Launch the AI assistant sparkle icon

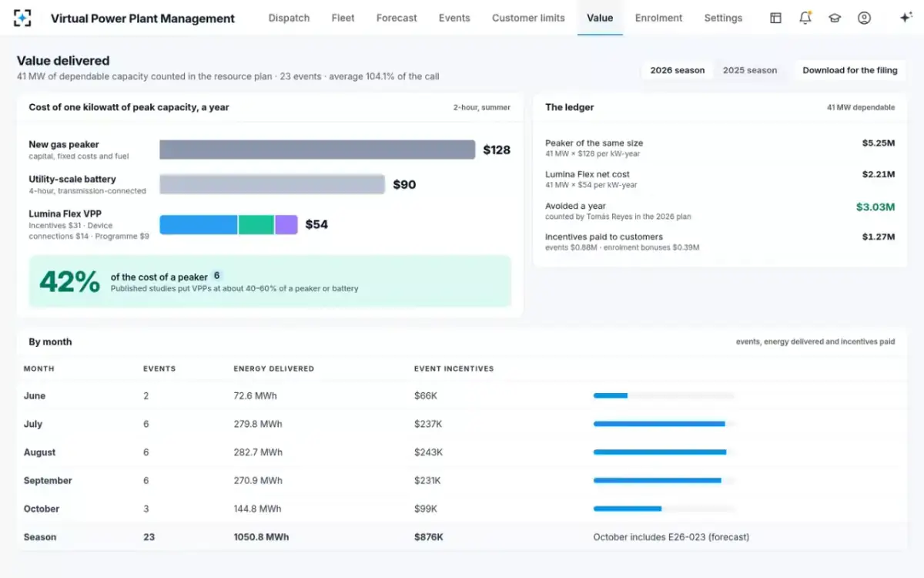pos(906,18)
